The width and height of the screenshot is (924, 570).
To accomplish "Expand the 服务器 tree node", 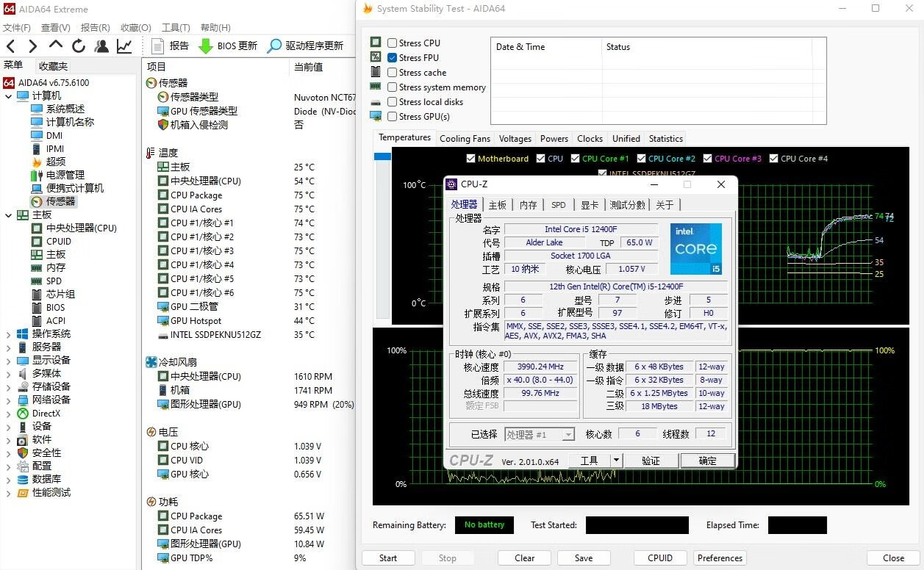I will click(x=9, y=347).
